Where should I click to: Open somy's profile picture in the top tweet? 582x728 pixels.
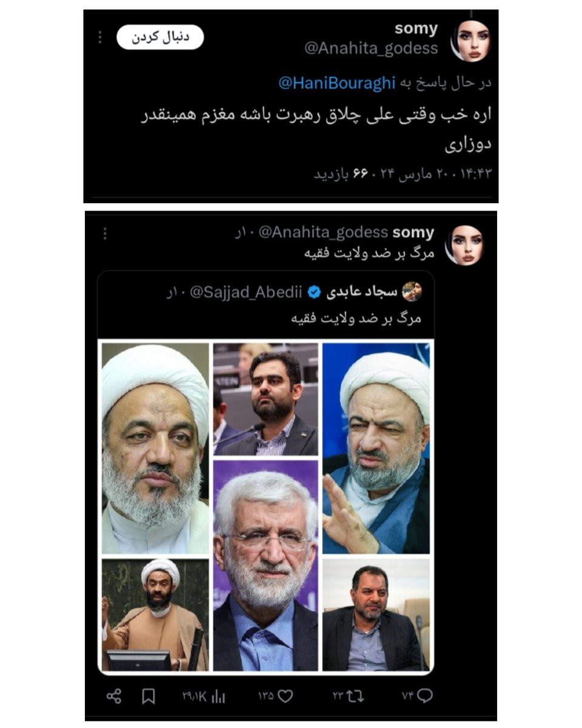click(470, 40)
